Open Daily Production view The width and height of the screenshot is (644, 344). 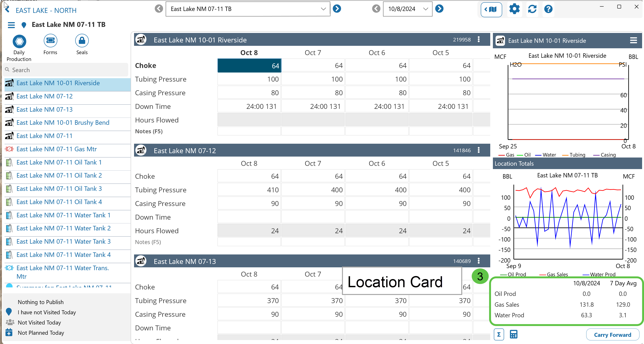pyautogui.click(x=19, y=41)
